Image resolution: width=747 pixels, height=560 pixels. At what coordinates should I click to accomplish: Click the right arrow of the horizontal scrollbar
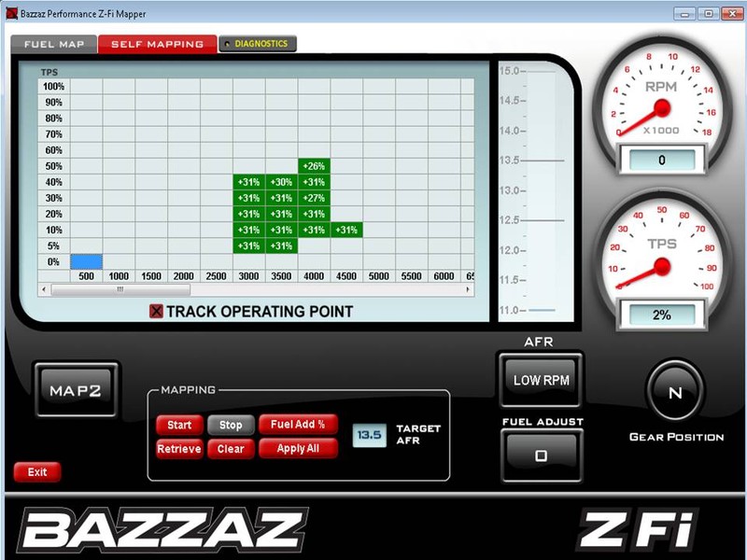point(468,289)
